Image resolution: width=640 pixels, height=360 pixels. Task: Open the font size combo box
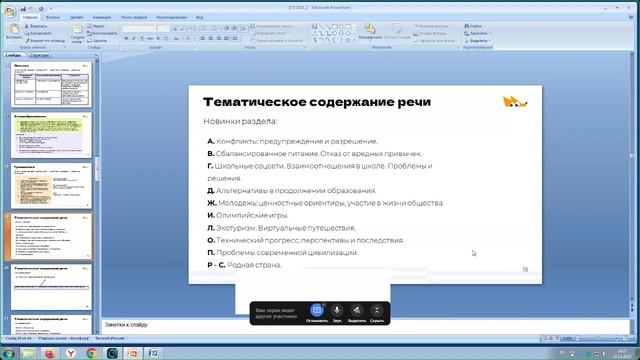[x=164, y=29]
